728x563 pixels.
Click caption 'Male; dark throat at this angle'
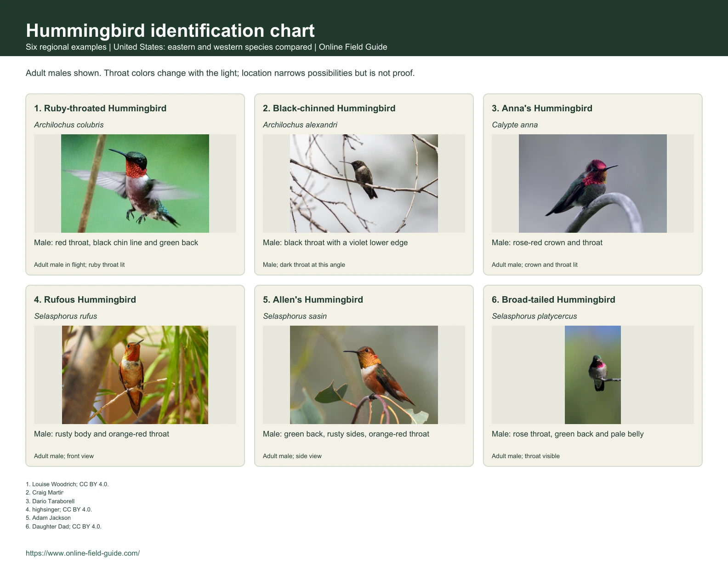304,264
